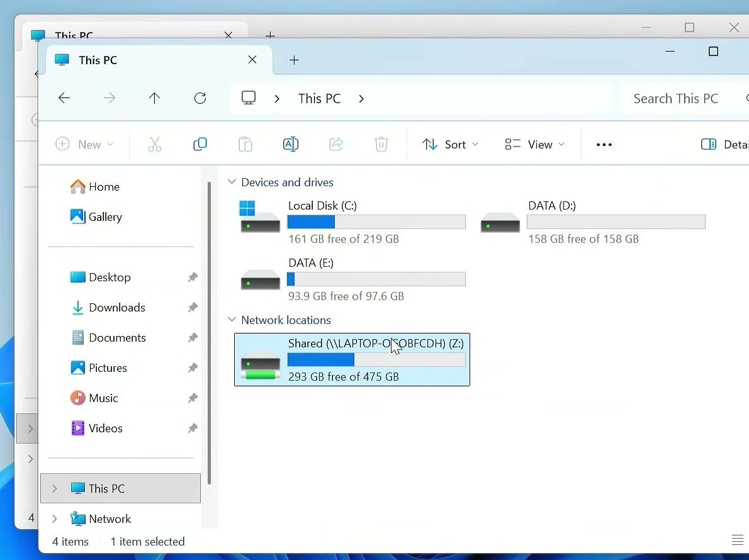
Task: Open the New dropdown menu
Action: 84,144
